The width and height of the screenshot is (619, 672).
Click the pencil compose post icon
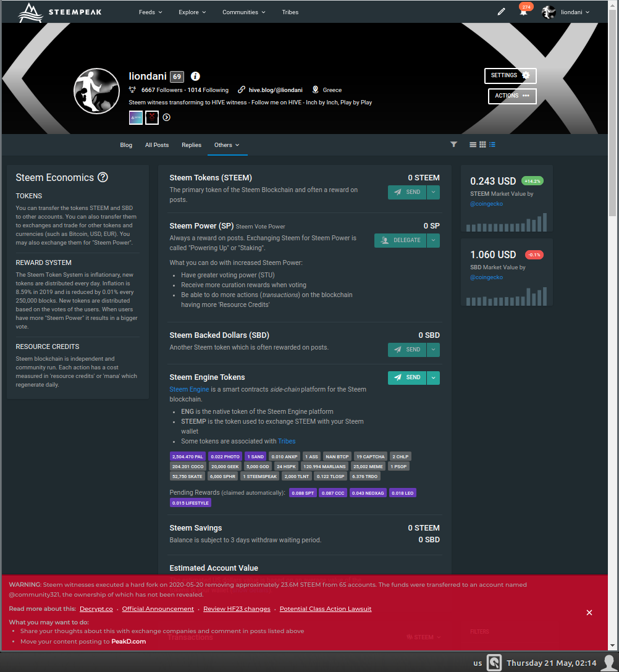click(502, 12)
